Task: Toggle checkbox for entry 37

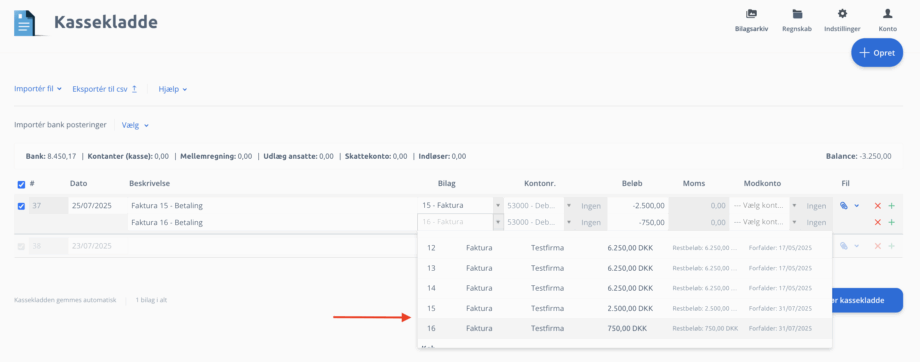Action: pyautogui.click(x=21, y=206)
